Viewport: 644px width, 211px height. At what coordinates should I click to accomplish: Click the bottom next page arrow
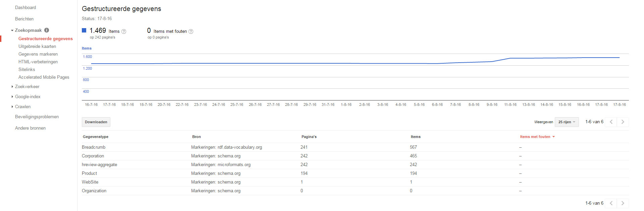(623, 203)
